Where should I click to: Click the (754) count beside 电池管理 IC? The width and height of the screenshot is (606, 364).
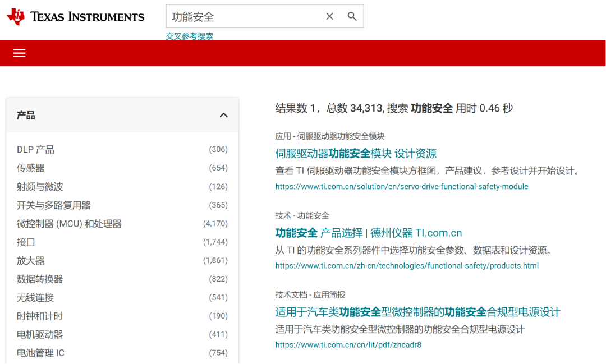[218, 353]
